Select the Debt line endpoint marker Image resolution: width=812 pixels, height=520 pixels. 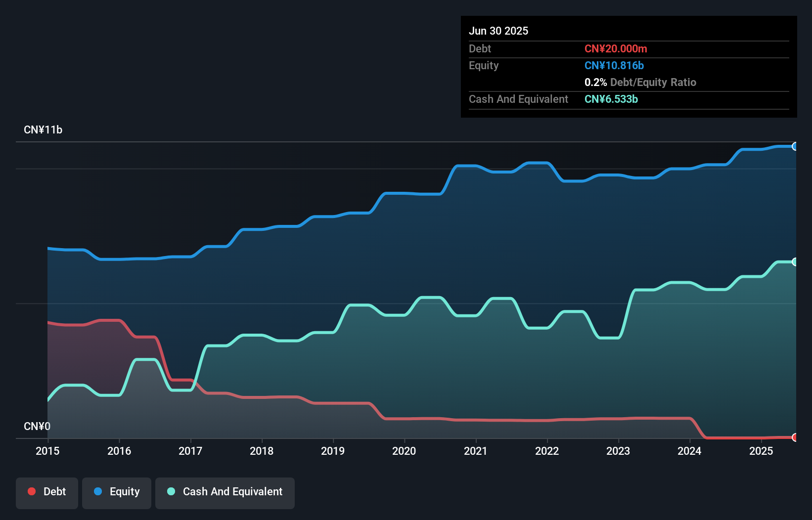(x=795, y=437)
